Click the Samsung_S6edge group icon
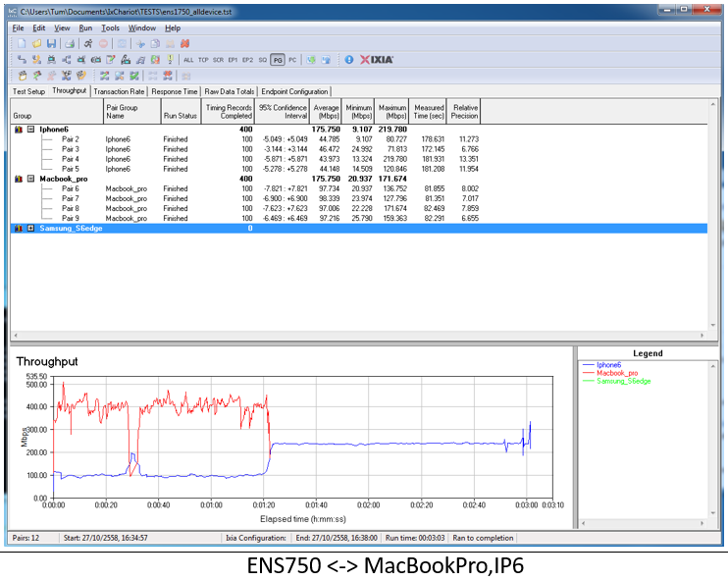This screenshot has width=728, height=581. point(19,229)
